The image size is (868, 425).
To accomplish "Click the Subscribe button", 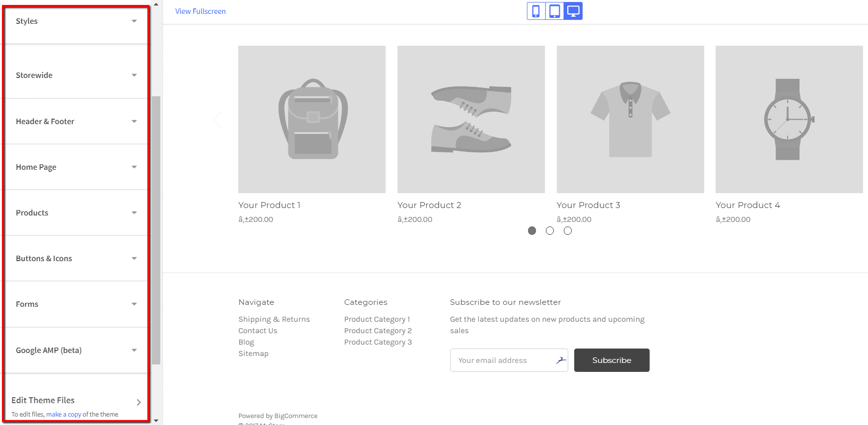I will [611, 360].
